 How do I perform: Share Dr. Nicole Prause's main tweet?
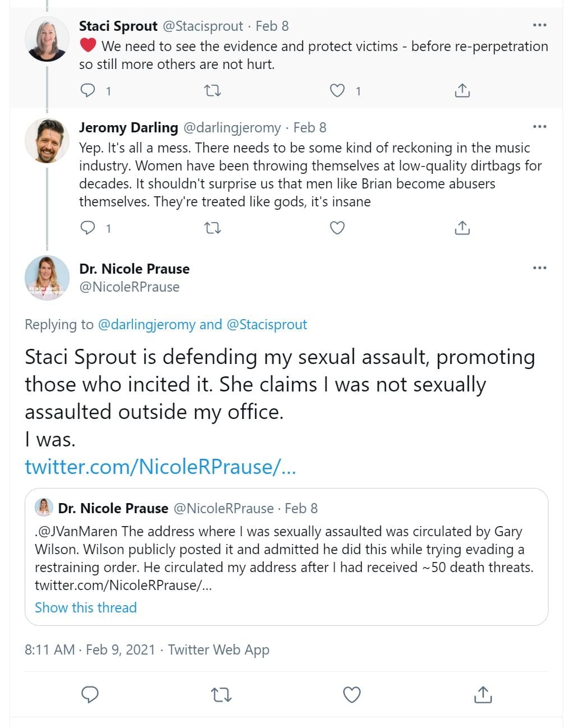click(483, 695)
